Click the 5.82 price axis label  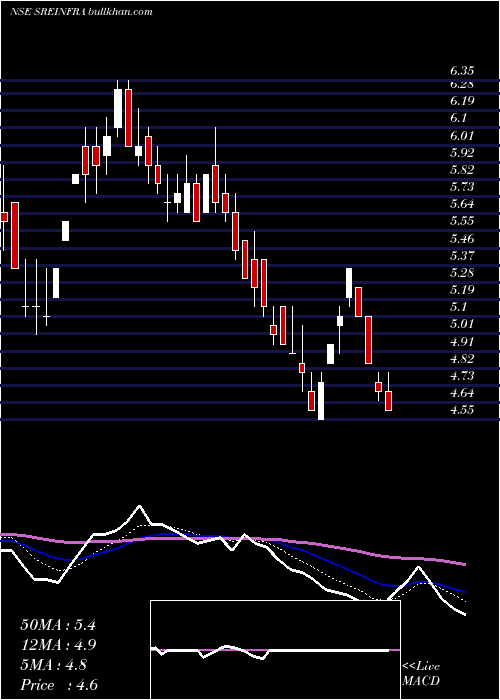click(x=462, y=170)
